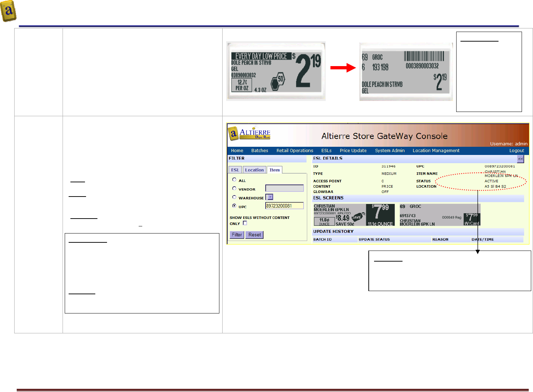533x392 pixels.
Task: Enable Show ESLs Without Content Only checkbox
Action: click(245, 223)
